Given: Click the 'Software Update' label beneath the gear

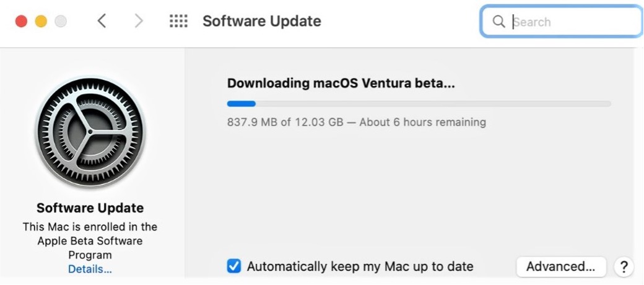Looking at the screenshot, I should [90, 208].
